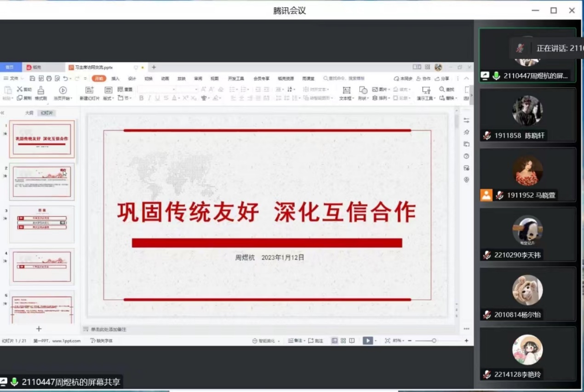
Task: Click the 协作 (Collaborate) button
Action: (x=424, y=79)
